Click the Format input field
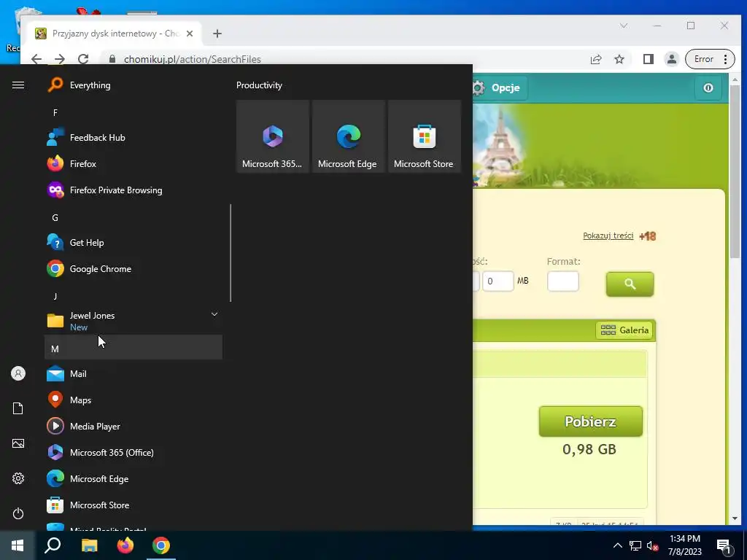 (x=563, y=281)
